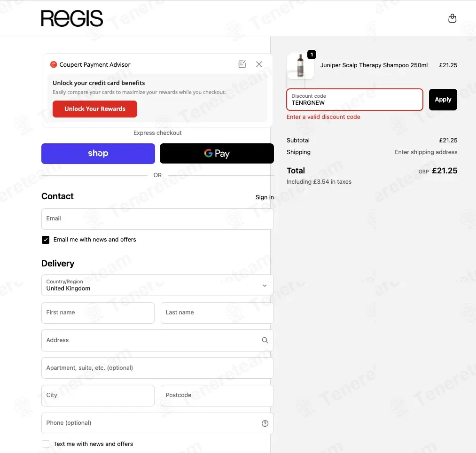Click into the Email input field
Screen dimensions: 476x453
click(x=157, y=219)
